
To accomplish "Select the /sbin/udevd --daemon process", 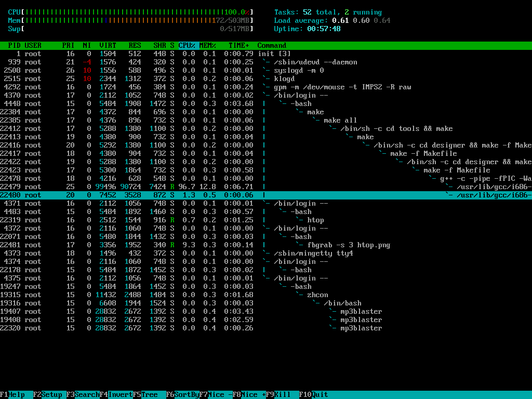I will (266, 62).
